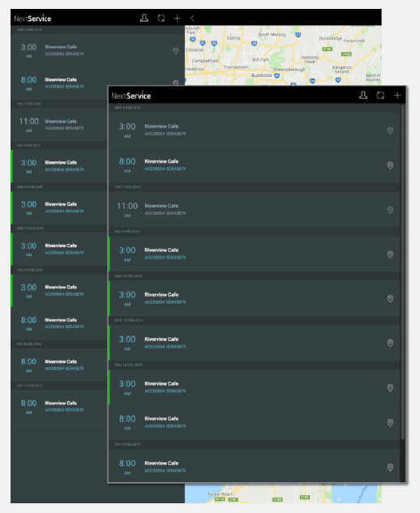The width and height of the screenshot is (420, 513).
Task: Click ACC00004 SER45879 on front window SAT 9 FEB row
Action: tap(165, 258)
